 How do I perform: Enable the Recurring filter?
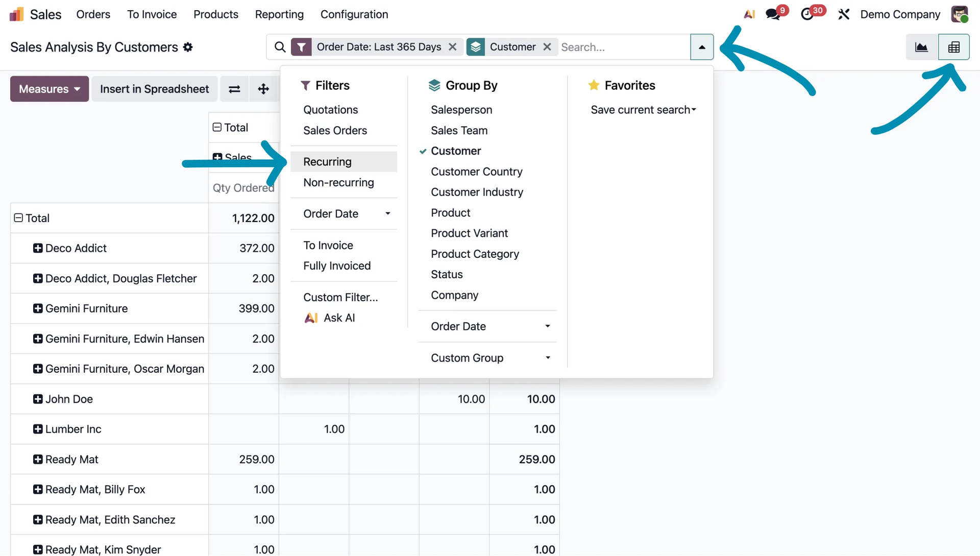coord(327,162)
